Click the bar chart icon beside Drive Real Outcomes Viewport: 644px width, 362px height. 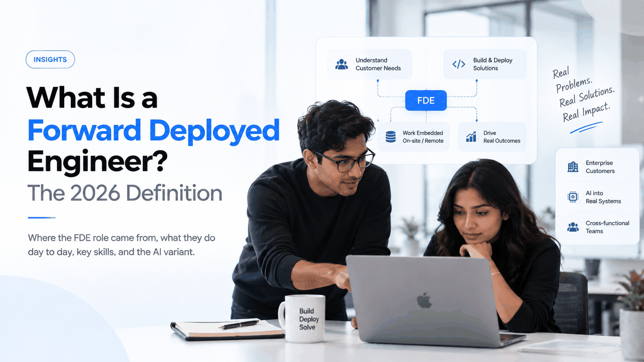(471, 137)
